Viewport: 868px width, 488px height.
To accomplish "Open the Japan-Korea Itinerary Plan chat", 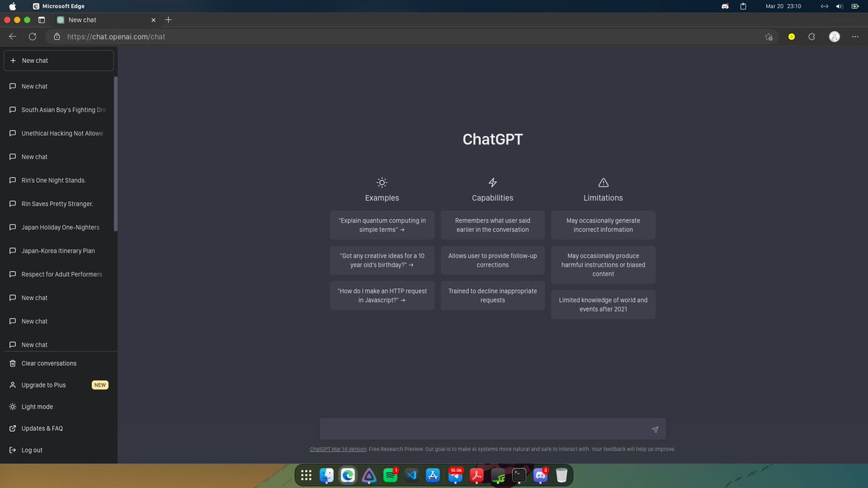I will coord(58,251).
